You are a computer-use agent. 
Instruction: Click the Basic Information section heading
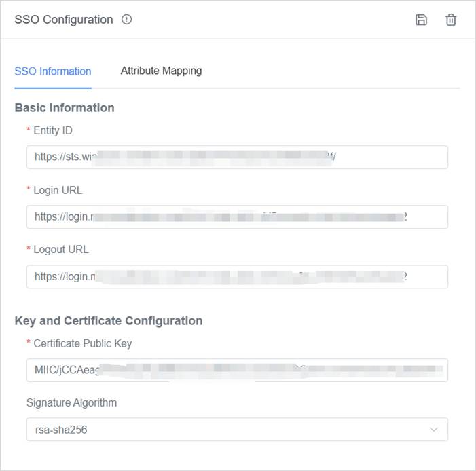click(x=65, y=107)
